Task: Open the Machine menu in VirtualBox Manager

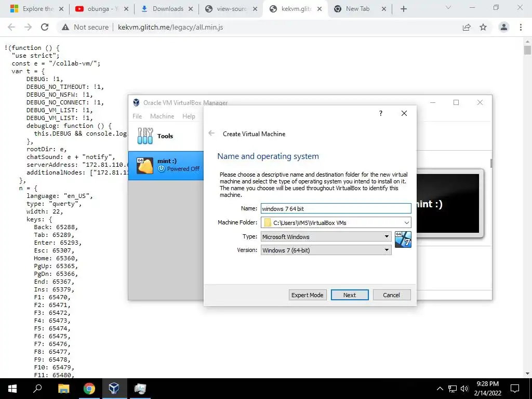Action: pyautogui.click(x=162, y=116)
